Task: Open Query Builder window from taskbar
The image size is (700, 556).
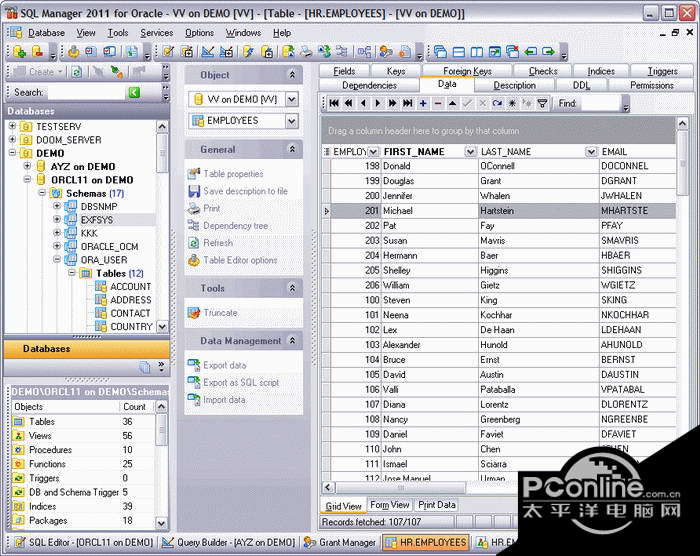Action: 229,542
